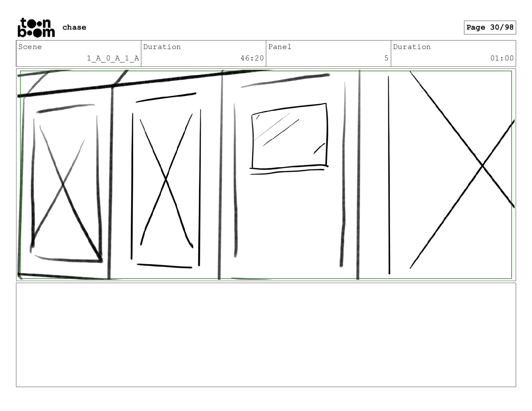Click the thick diagonal roof beam line

click(144, 84)
